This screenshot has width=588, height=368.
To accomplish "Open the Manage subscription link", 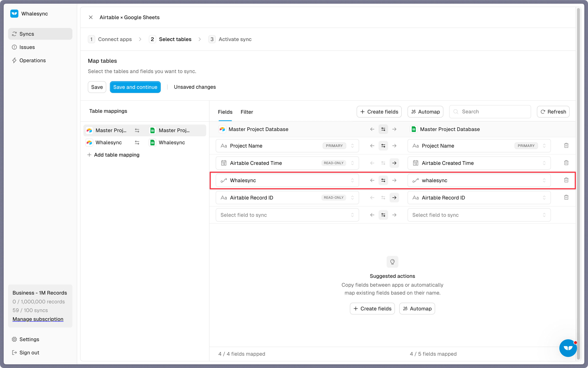I will point(38,319).
